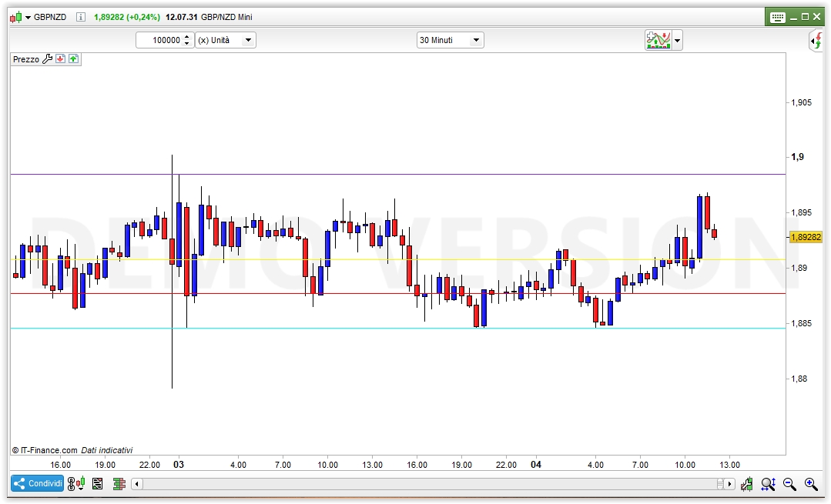Click the chart hand cursor tool icon
Image resolution: width=831 pixels, height=504 pixels.
coord(747,484)
